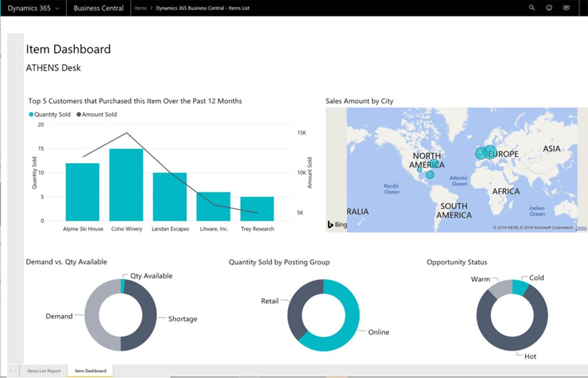588x378 pixels.
Task: Select the Litware, Inc. bar
Action: coord(213,206)
